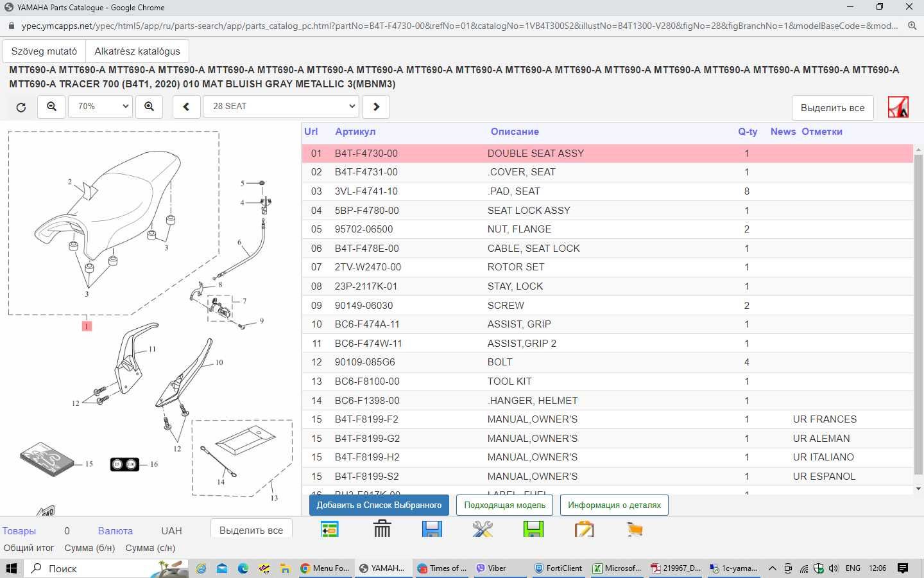Screen dimensions: 924x578
Task: Click the green floppy disk icon
Action: pyautogui.click(x=533, y=529)
